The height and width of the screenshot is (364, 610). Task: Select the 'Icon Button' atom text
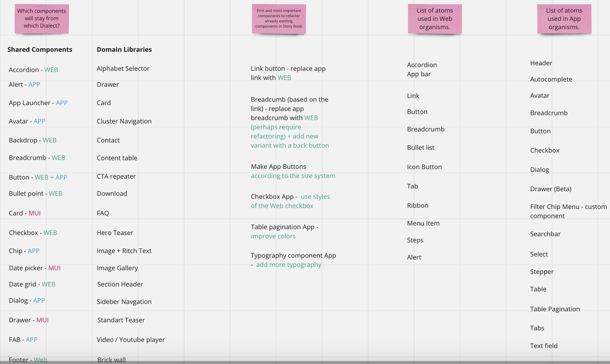click(424, 167)
